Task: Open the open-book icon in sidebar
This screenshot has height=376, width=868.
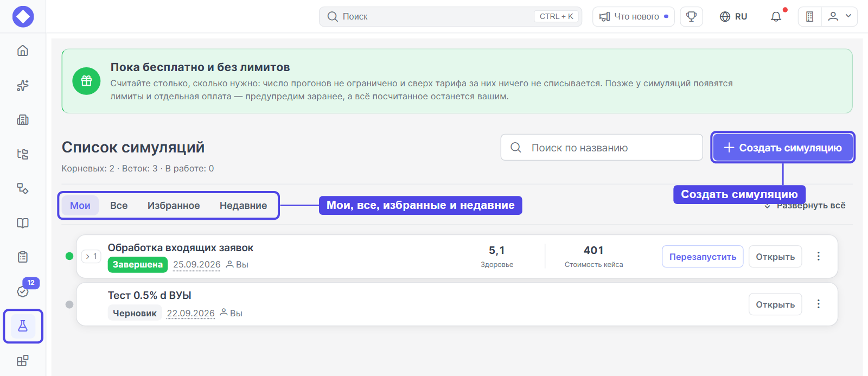Action: click(x=23, y=223)
